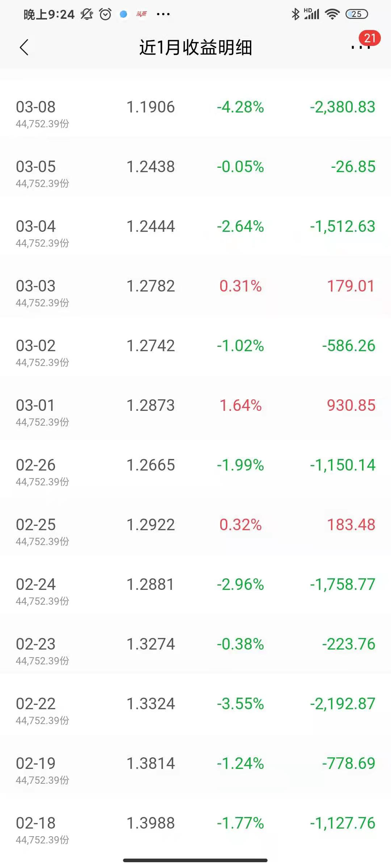Tap the 930.85 profit amount

pos(351,405)
